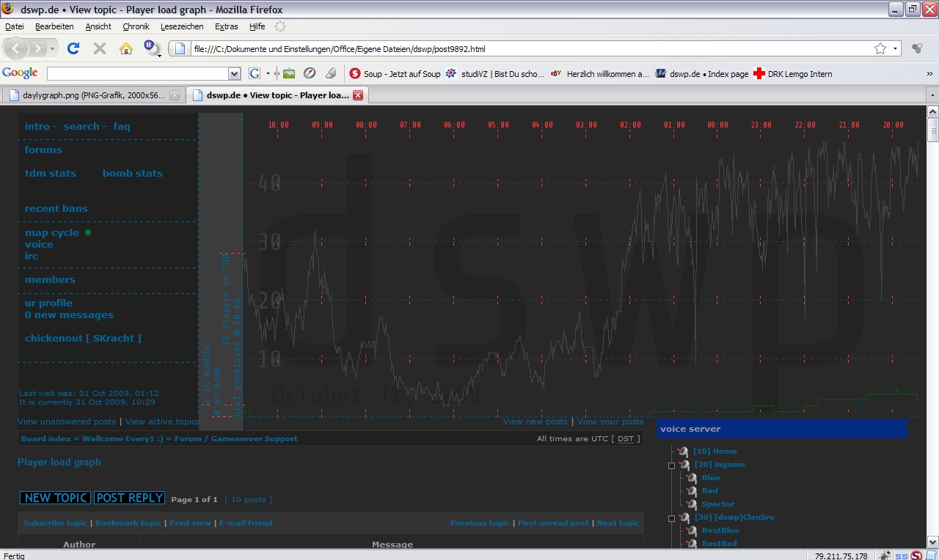This screenshot has width=939, height=560.
Task: Click the Firebug bug icon in status bar
Action: [885, 556]
